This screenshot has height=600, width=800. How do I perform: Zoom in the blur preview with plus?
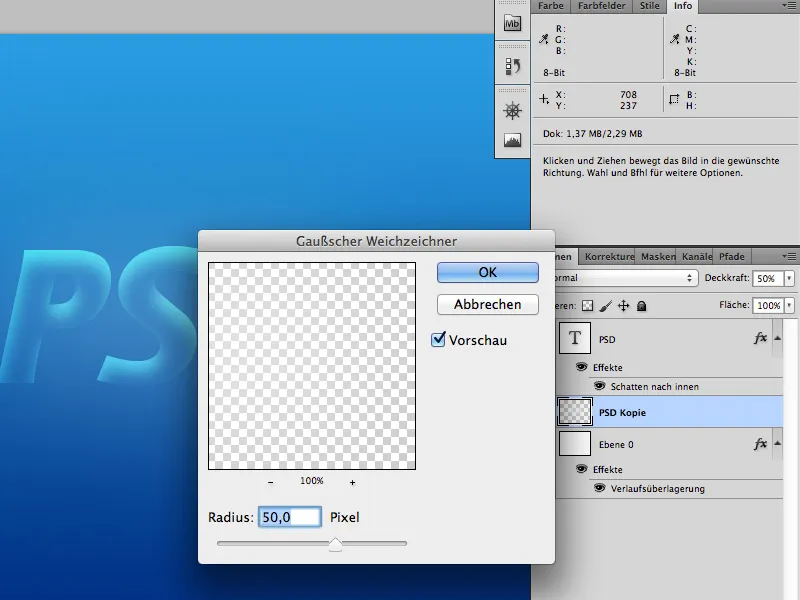pos(353,482)
